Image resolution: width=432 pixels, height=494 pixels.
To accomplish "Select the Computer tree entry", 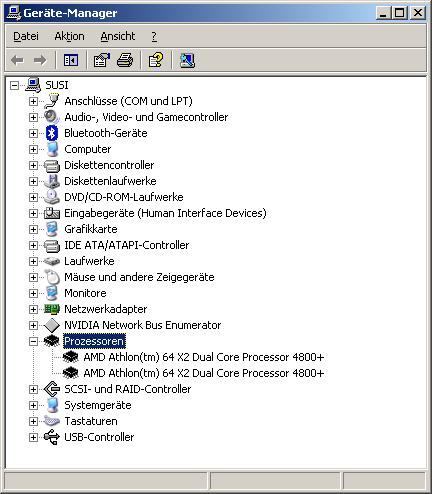I will (88, 149).
